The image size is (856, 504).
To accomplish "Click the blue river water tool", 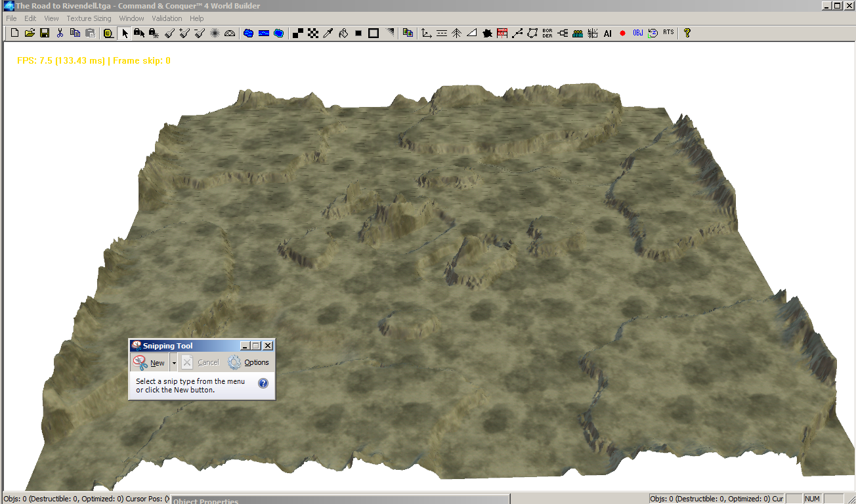I will coord(264,33).
